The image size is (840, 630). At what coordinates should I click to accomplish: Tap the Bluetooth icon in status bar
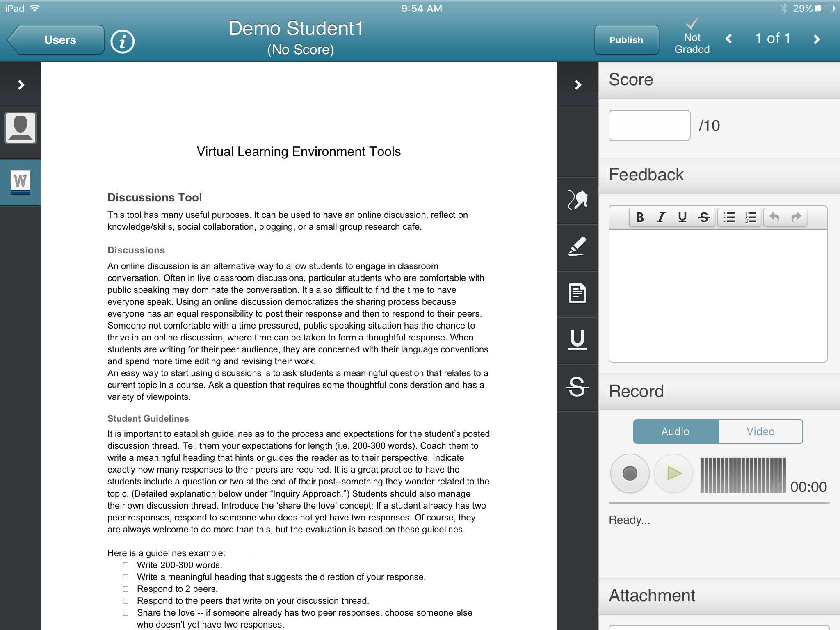click(784, 8)
